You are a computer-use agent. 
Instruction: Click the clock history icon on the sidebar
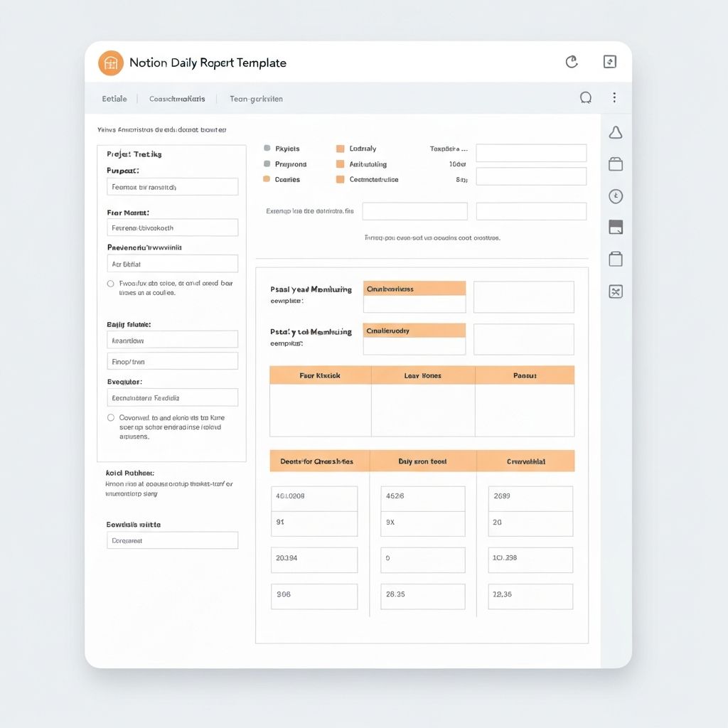pyautogui.click(x=615, y=196)
